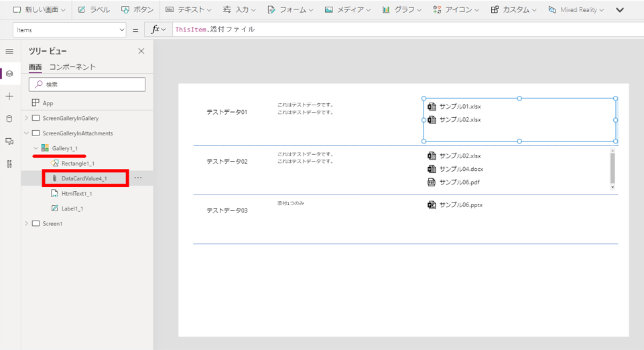
Task: Select Label1_1 in the tree
Action: (x=72, y=209)
